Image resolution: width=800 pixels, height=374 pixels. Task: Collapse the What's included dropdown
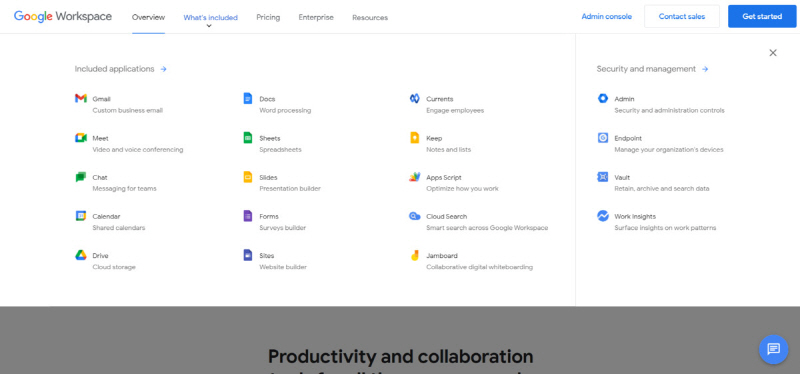tap(210, 17)
